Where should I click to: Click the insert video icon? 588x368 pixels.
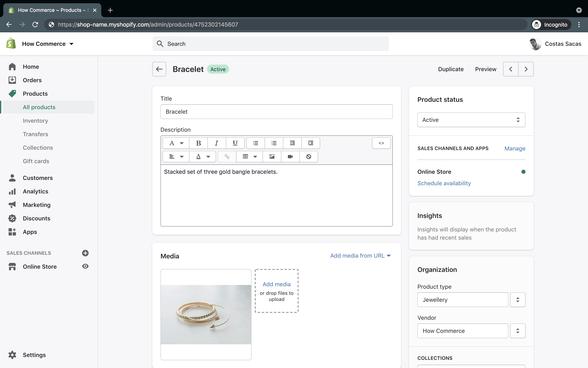(290, 156)
